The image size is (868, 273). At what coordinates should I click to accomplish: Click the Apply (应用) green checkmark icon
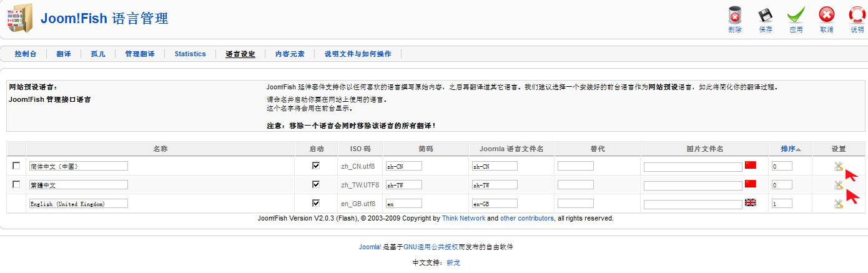point(796,16)
